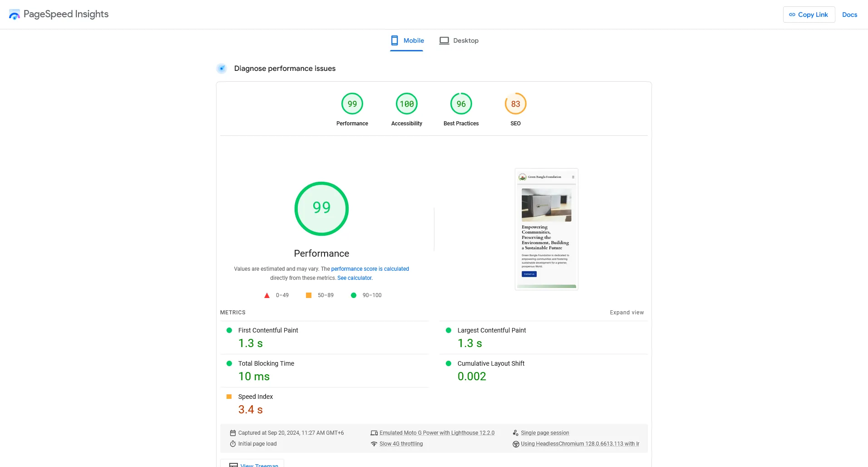Click the Green Bangla Foundation page thumbnail
The width and height of the screenshot is (868, 467).
[546, 229]
